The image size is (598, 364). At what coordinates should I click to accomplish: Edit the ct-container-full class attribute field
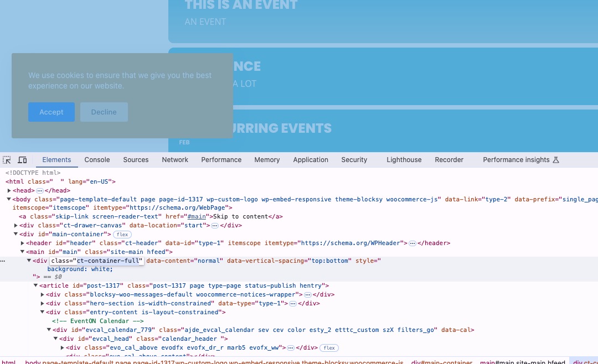pyautogui.click(x=97, y=261)
